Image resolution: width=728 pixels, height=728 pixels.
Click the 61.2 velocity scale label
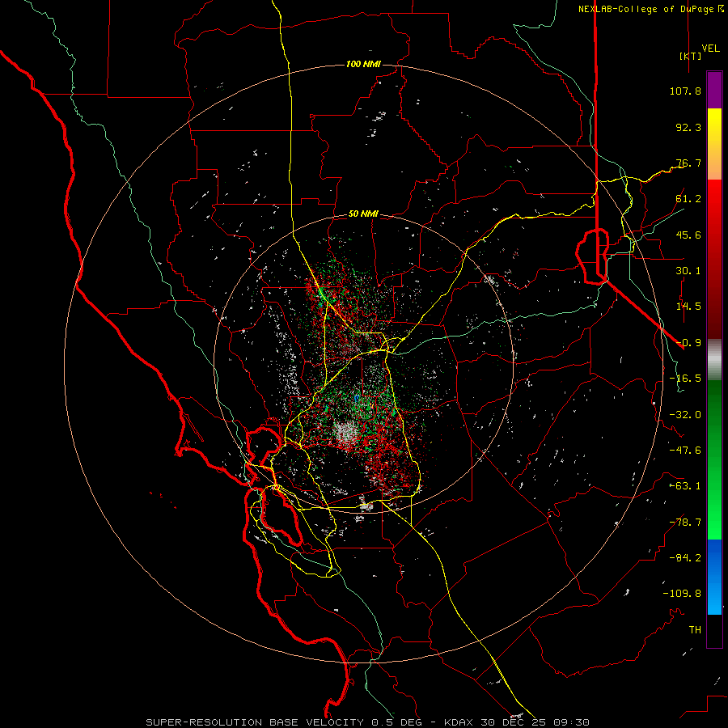pos(688,199)
